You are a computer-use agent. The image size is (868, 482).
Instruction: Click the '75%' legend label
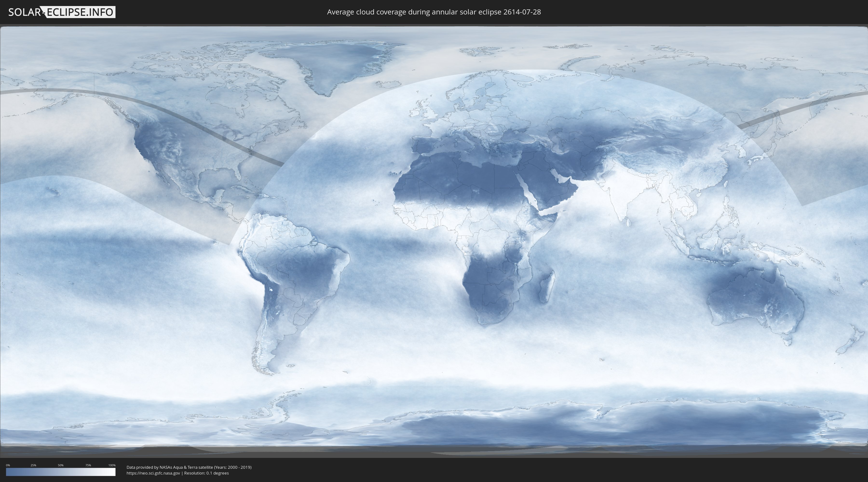(88, 465)
